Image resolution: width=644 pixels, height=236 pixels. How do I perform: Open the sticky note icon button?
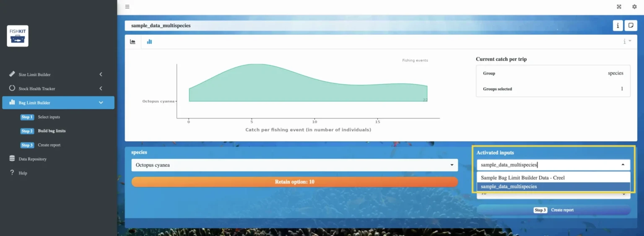pos(631,26)
